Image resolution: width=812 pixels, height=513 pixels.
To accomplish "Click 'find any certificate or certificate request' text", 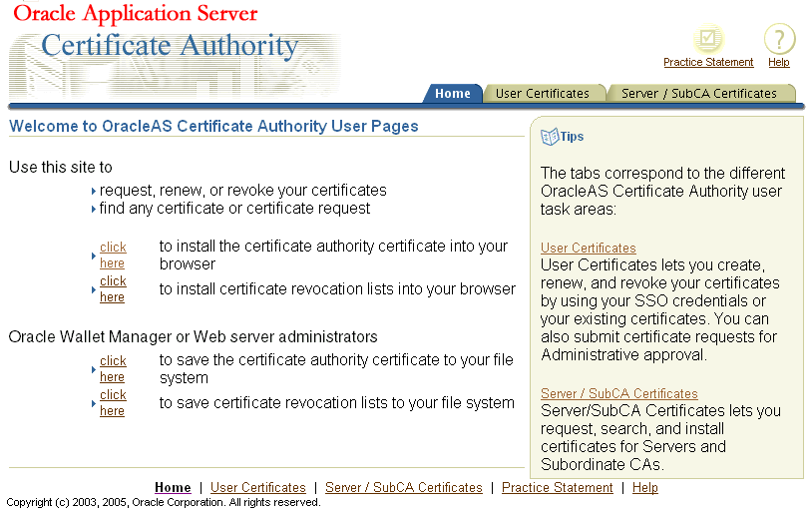I will 234,209.
